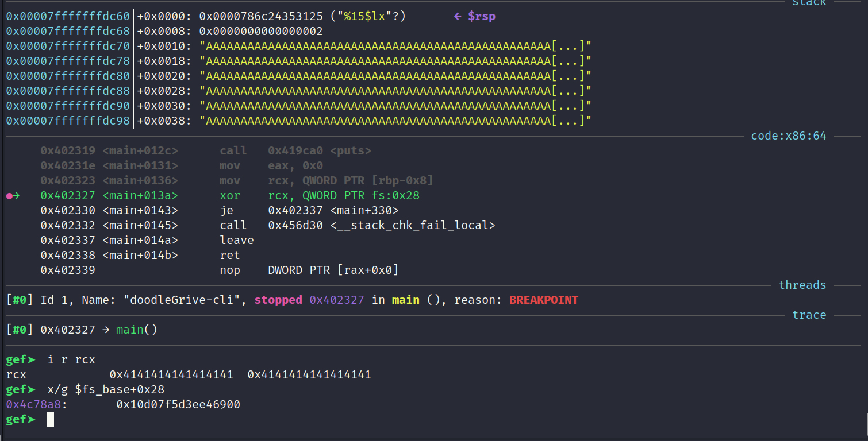
Task: Select stack address 0x00007fffffffdc60
Action: (68, 17)
